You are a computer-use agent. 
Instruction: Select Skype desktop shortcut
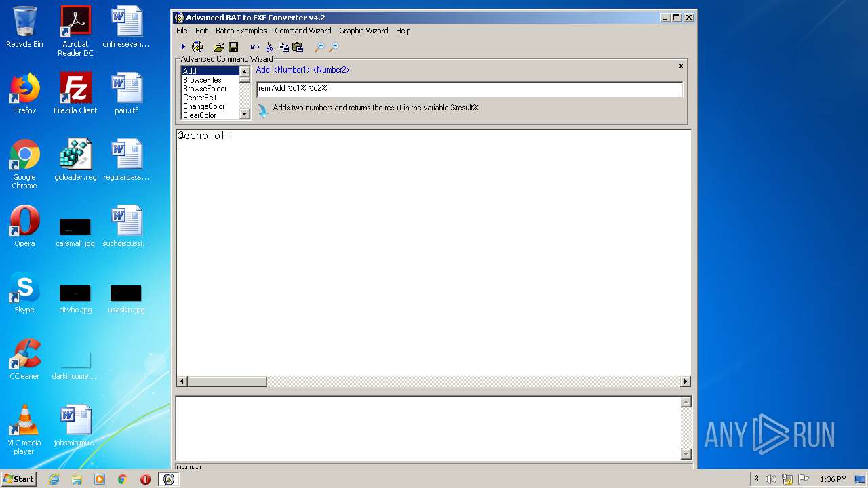[x=24, y=293]
